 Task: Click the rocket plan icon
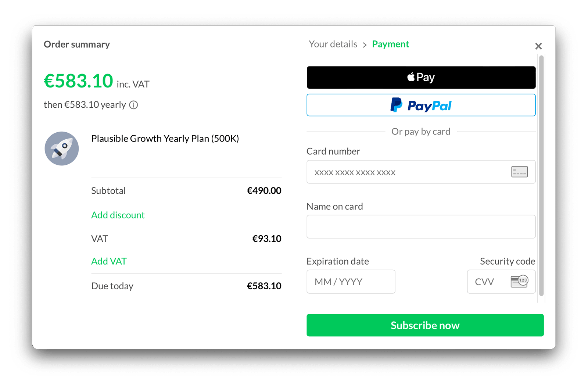click(x=62, y=148)
